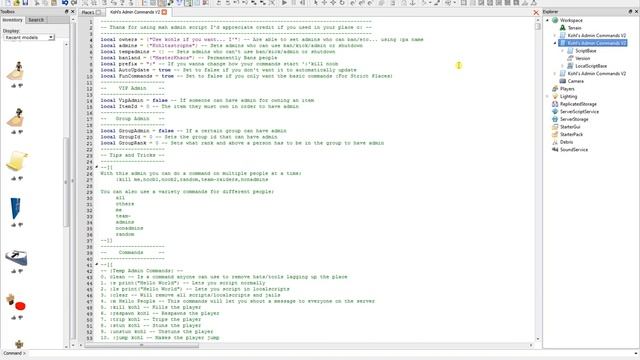The image size is (640, 360).
Task: Collapse the selected Kohl's Admin Commands V2 node
Action: pos(555,43)
